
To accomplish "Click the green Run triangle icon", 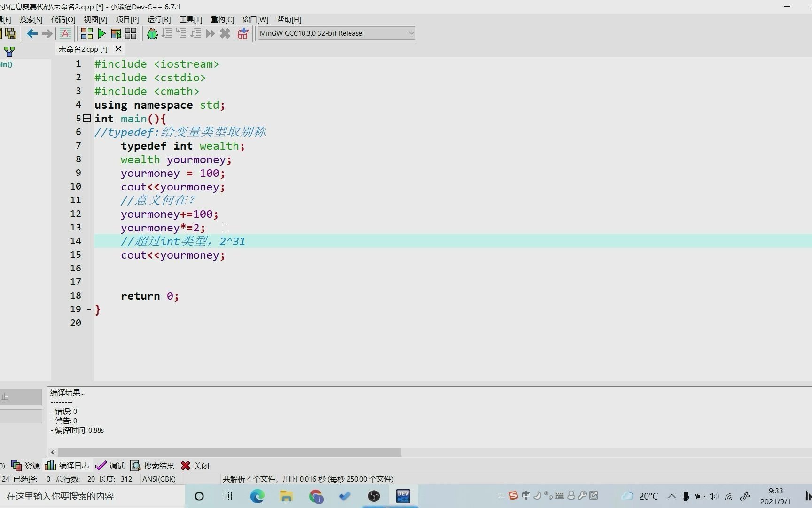I will (x=101, y=33).
